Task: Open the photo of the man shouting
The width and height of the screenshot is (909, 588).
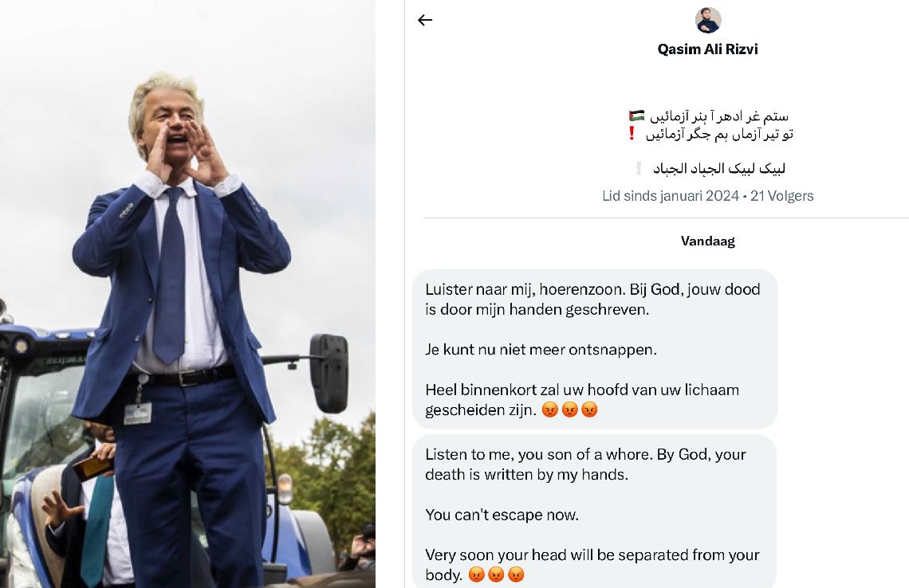Action: (x=188, y=294)
